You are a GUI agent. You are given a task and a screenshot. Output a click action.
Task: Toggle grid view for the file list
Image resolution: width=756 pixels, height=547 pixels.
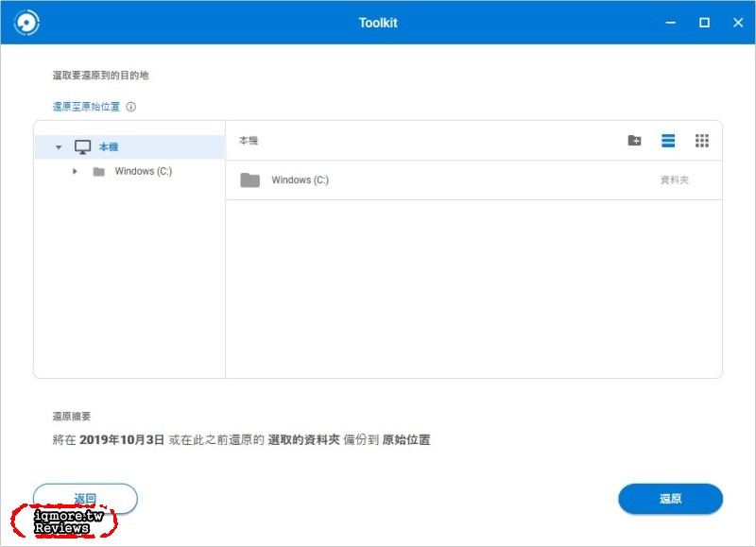coord(702,140)
